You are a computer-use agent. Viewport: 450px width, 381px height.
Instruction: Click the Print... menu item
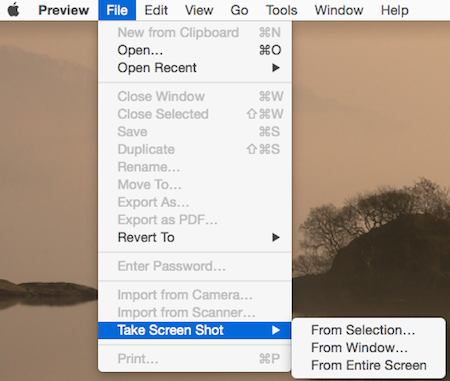[195, 359]
